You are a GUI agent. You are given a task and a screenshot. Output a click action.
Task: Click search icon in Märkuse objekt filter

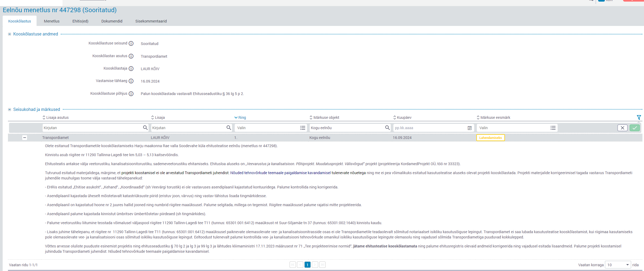click(388, 128)
